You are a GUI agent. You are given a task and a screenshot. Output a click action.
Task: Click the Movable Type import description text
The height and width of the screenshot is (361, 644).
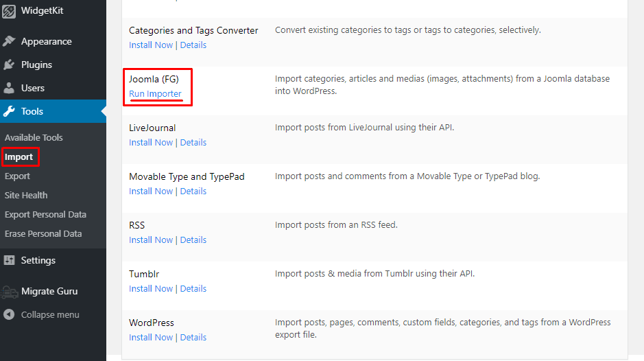pyautogui.click(x=407, y=176)
